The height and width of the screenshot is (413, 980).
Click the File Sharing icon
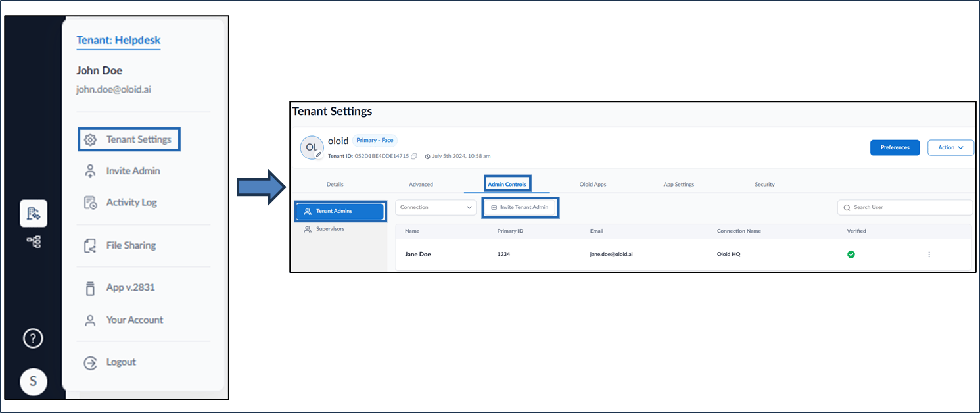click(x=91, y=245)
